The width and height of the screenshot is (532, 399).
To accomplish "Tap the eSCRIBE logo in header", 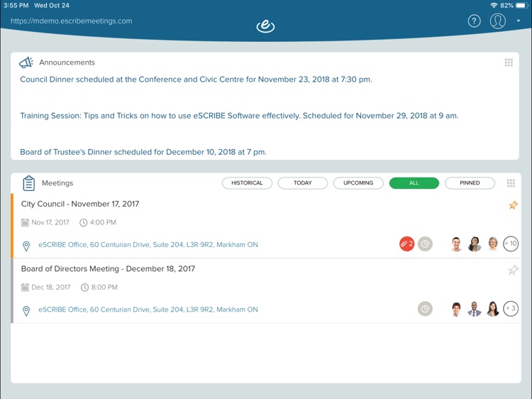I will 265,26.
